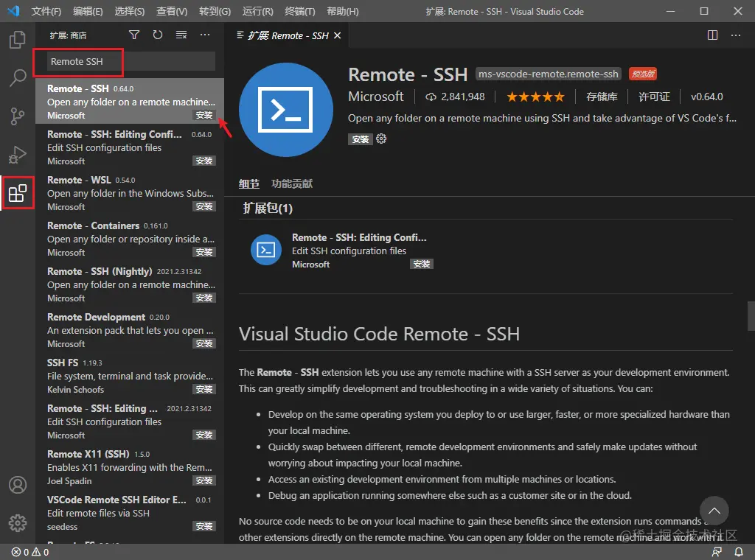Click the ms-vscode-remote.remote-ssh identifier
Image resolution: width=755 pixels, height=560 pixels.
[x=549, y=74]
